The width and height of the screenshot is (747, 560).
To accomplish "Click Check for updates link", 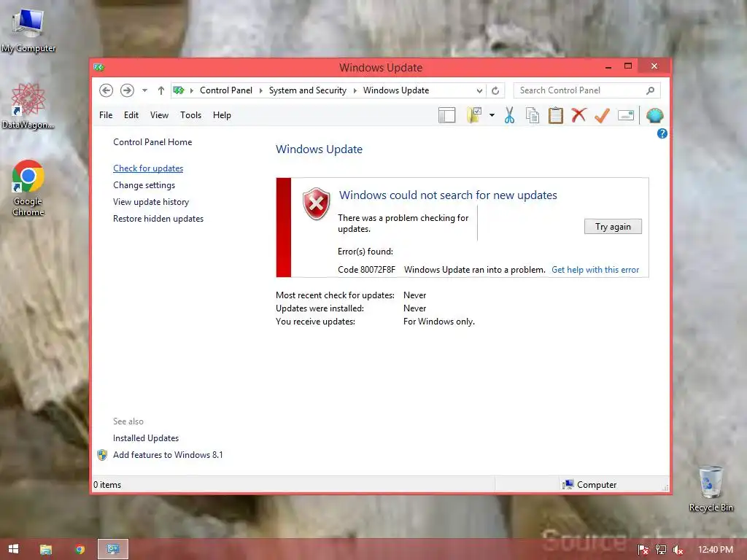I will [148, 168].
